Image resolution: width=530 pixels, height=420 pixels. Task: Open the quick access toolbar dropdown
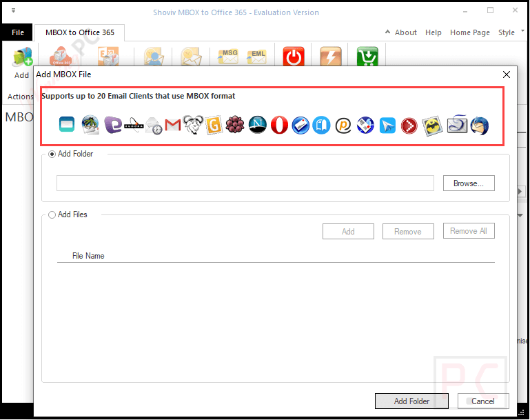14,11
